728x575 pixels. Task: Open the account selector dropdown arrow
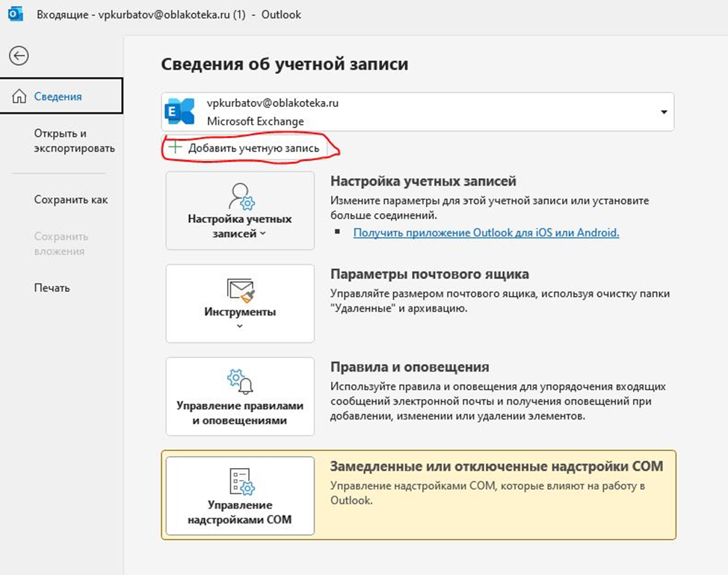point(663,112)
